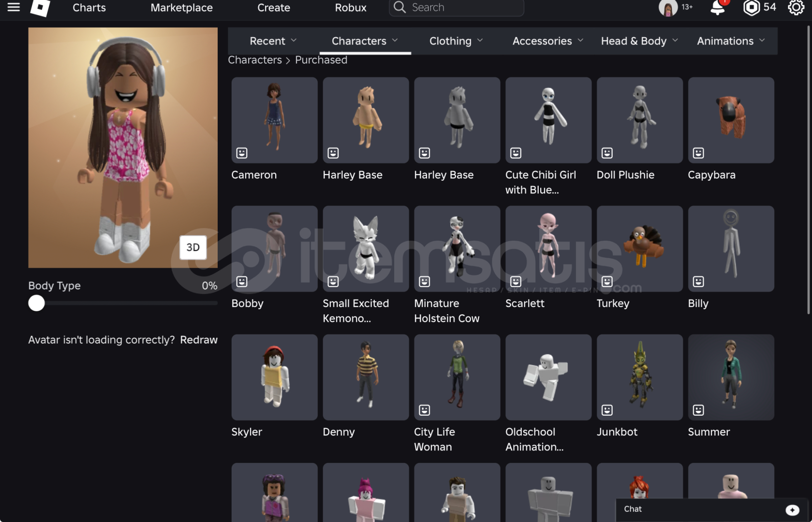Click the Redraw link
Viewport: 812px width, 522px height.
pos(199,340)
